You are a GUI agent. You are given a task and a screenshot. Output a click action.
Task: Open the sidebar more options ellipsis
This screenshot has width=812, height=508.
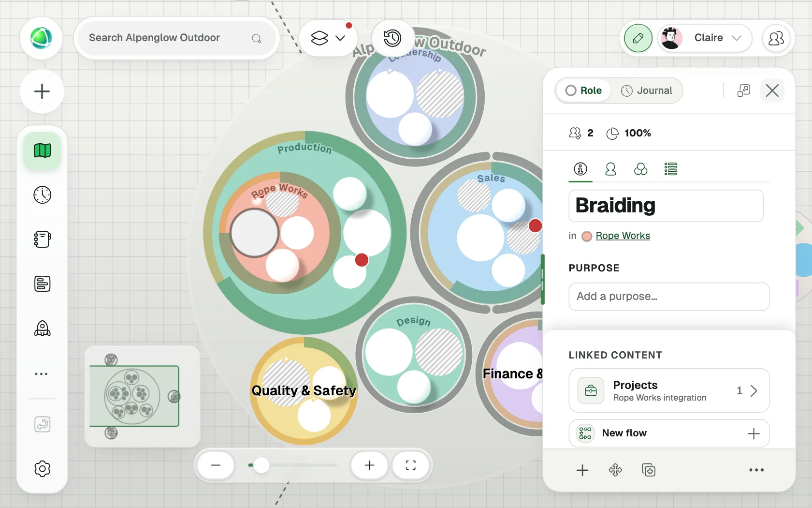[42, 374]
